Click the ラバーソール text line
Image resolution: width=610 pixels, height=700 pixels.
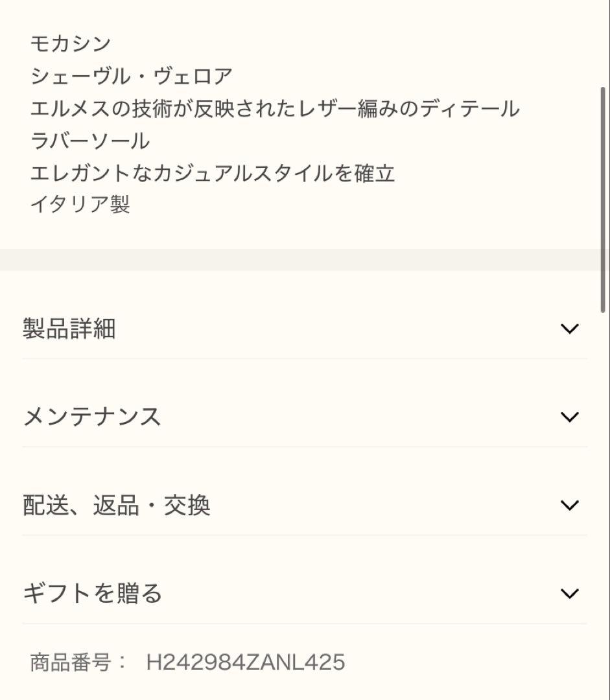coord(90,141)
